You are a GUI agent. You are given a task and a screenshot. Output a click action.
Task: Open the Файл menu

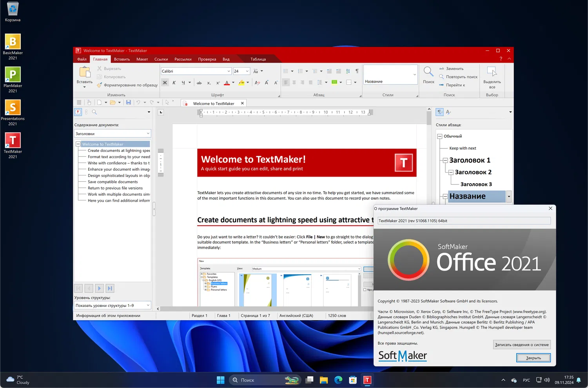coord(82,59)
